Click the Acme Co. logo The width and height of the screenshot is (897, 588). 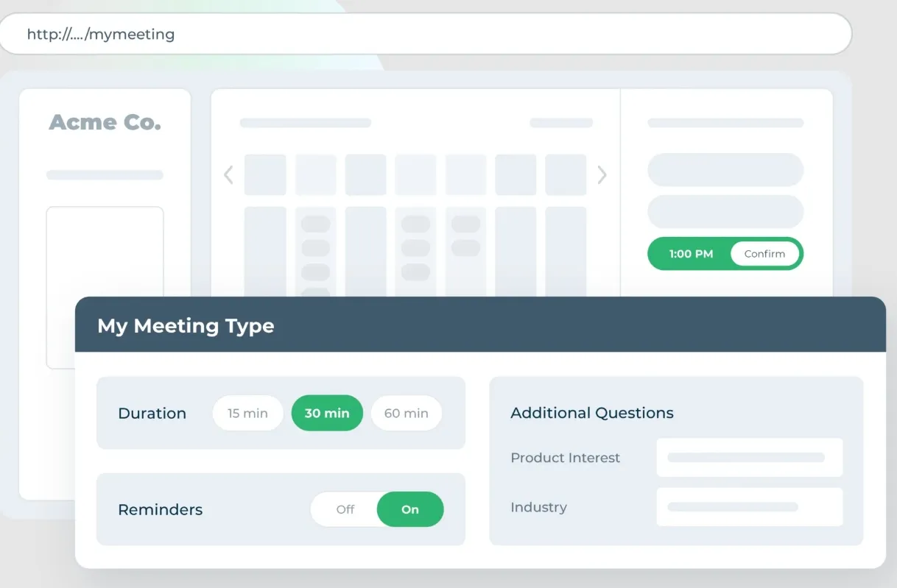[x=105, y=123]
